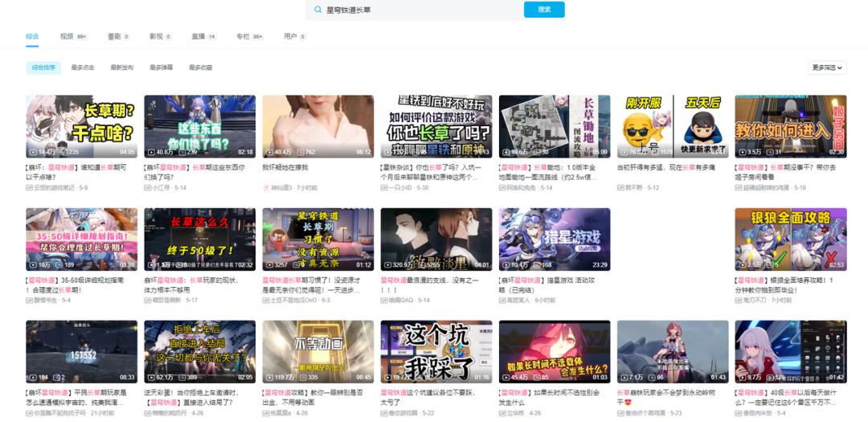868x422 pixels.
Task: Click the danmaku count icon showing 389
Action: tap(182, 377)
